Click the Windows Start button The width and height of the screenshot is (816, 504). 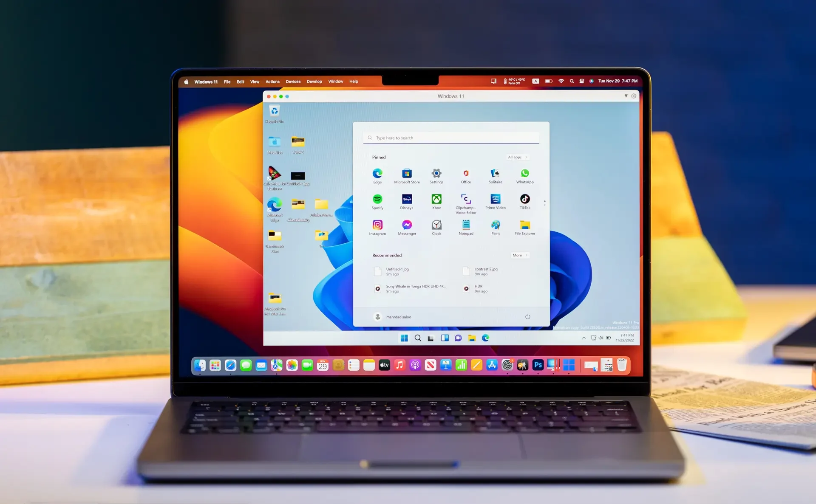click(x=404, y=338)
